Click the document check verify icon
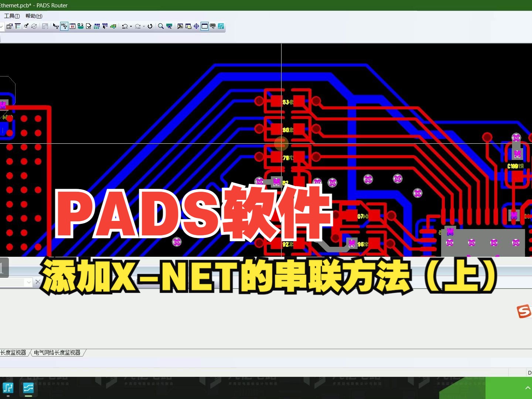The image size is (532, 399). coord(89,26)
